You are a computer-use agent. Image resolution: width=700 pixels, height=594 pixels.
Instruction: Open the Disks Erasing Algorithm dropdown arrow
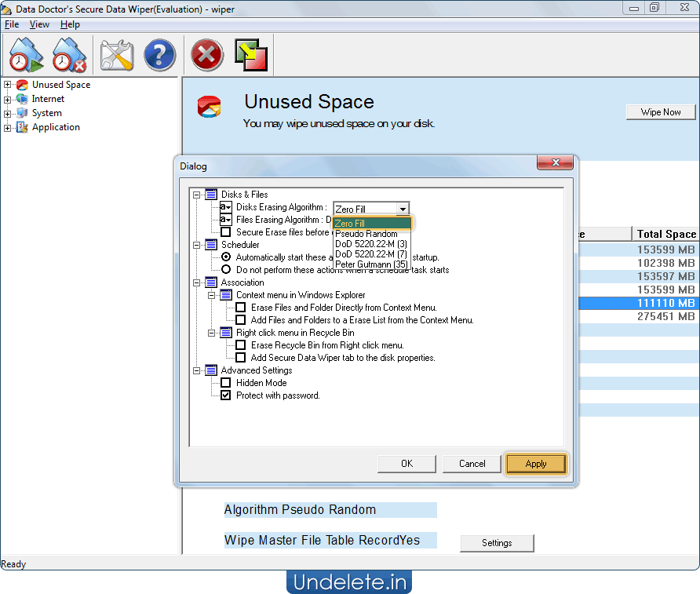tap(403, 209)
